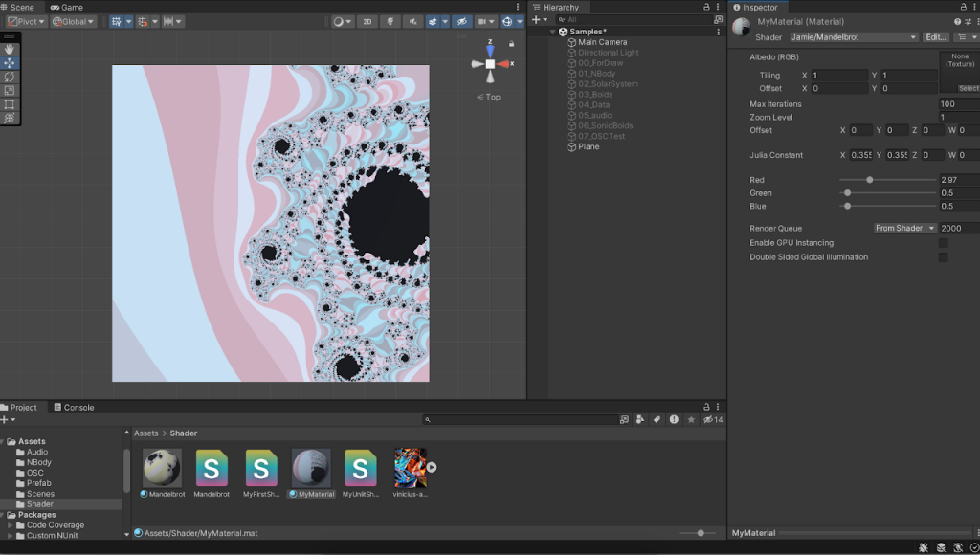Click the Red slider handle

pyautogui.click(x=869, y=180)
